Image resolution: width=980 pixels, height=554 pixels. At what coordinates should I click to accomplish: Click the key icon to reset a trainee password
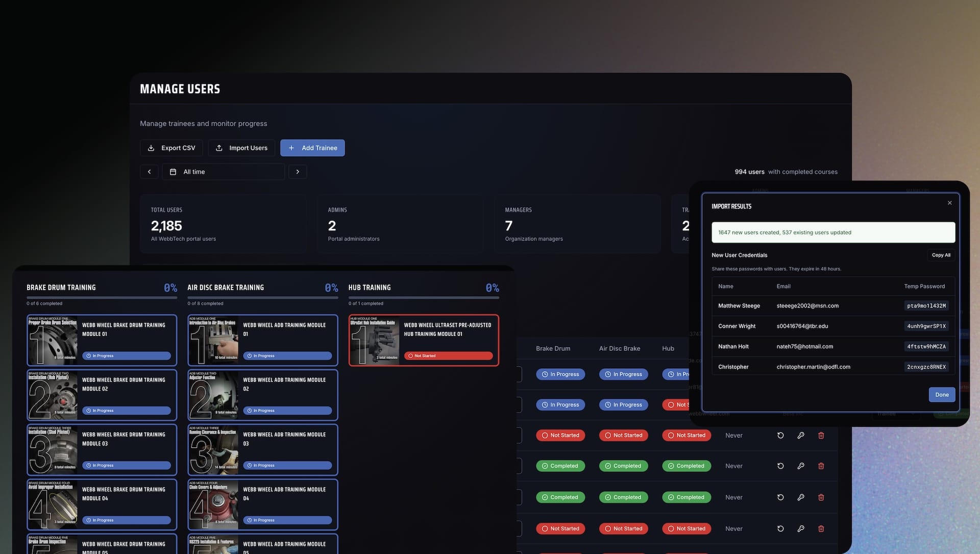[800, 435]
